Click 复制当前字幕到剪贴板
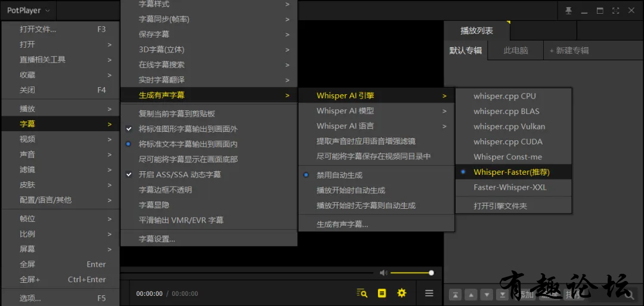The height and width of the screenshot is (306, 644). (209, 114)
